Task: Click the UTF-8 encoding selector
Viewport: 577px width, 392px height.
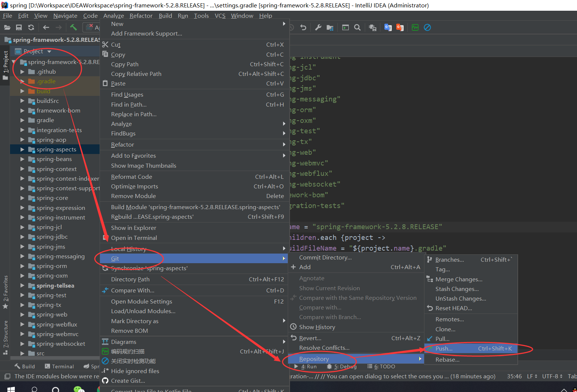Action: 551,376
